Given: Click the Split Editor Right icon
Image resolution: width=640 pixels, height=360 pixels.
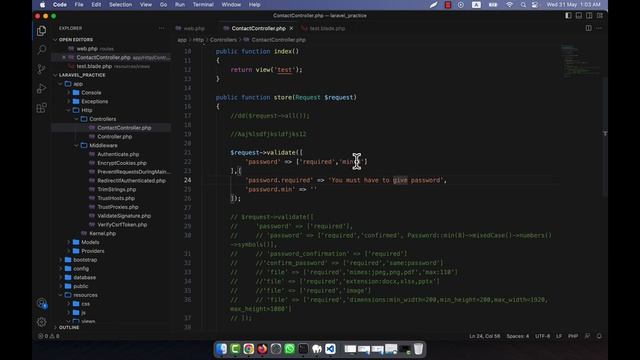Looking at the screenshot, I should coord(589,28).
